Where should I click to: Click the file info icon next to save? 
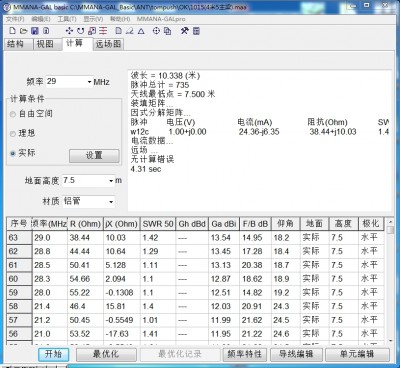46,31
